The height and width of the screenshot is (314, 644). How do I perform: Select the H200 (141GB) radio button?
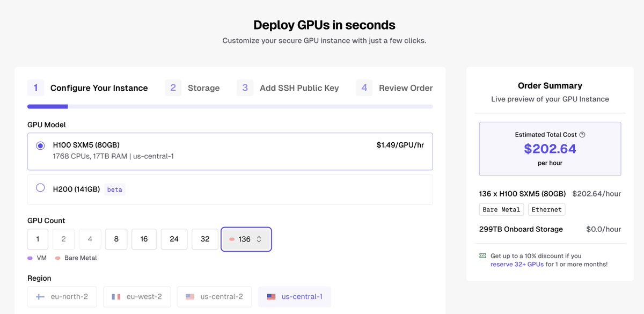tap(40, 188)
